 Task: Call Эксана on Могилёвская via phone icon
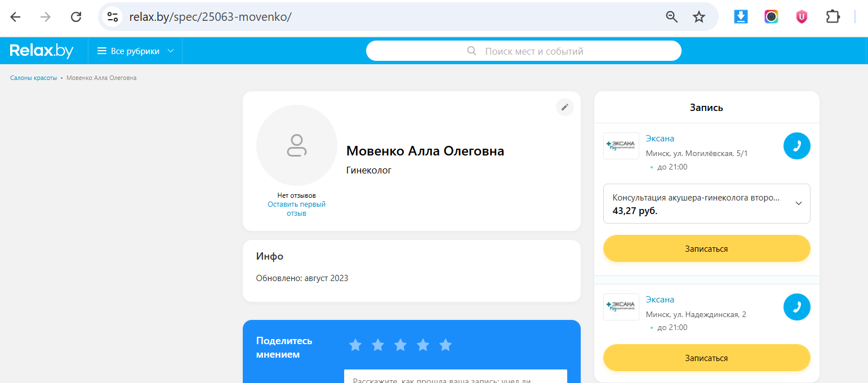[797, 146]
